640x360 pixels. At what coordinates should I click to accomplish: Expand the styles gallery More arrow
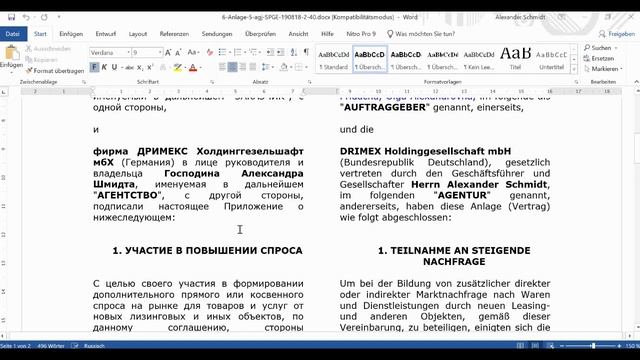click(x=574, y=69)
